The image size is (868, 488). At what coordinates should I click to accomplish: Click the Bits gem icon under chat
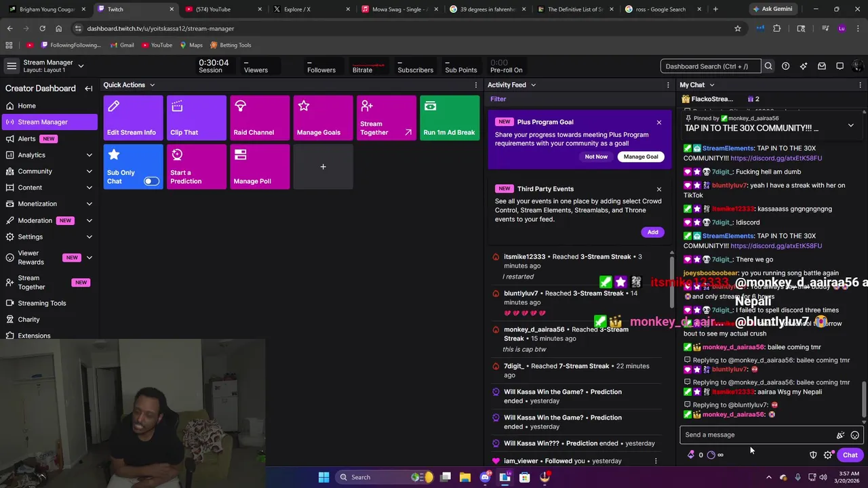tap(691, 455)
